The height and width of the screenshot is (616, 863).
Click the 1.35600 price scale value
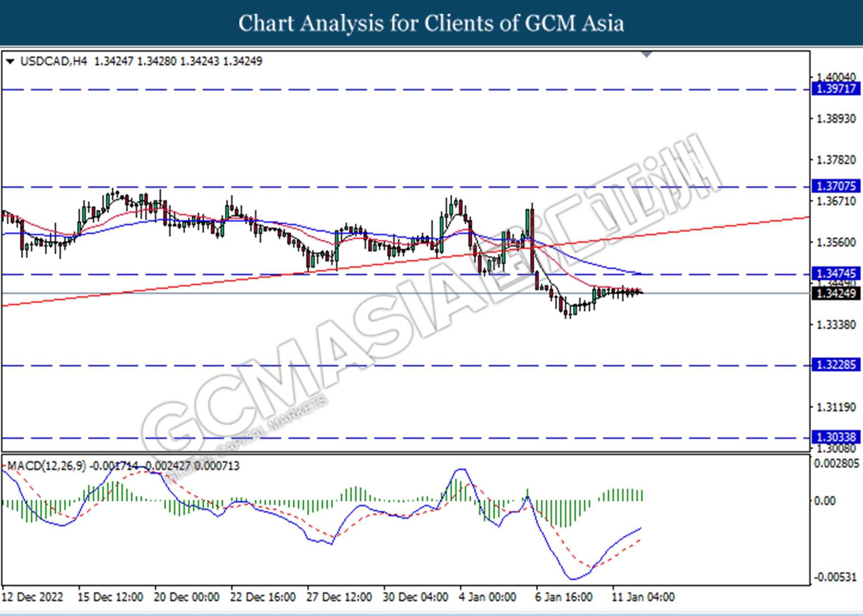click(836, 242)
